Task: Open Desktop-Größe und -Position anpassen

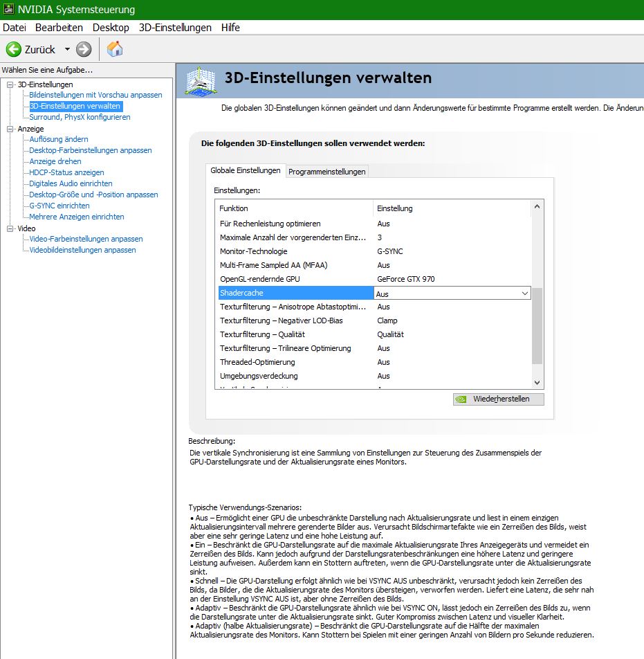Action: pos(93,195)
